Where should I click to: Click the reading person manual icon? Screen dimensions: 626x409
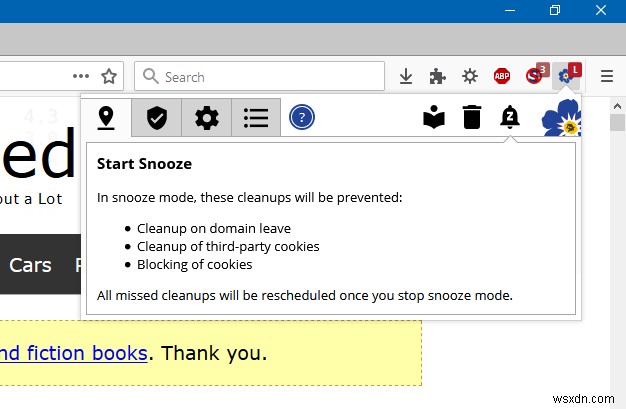tap(434, 117)
